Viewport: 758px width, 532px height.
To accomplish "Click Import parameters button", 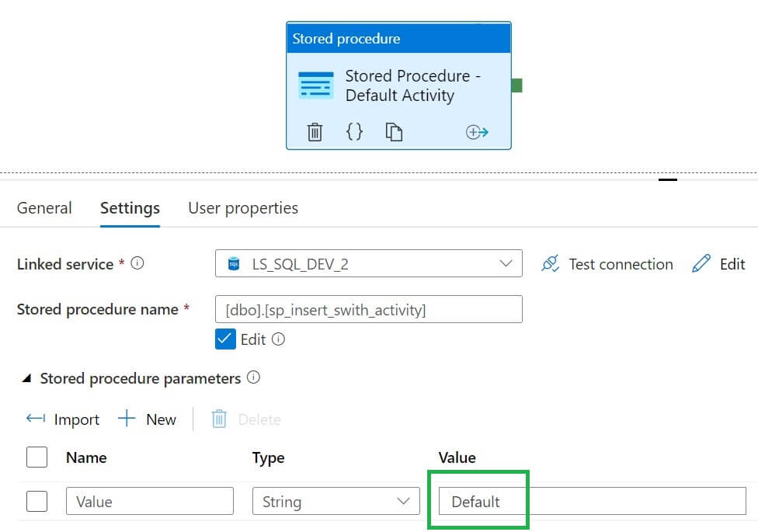I will pos(63,419).
